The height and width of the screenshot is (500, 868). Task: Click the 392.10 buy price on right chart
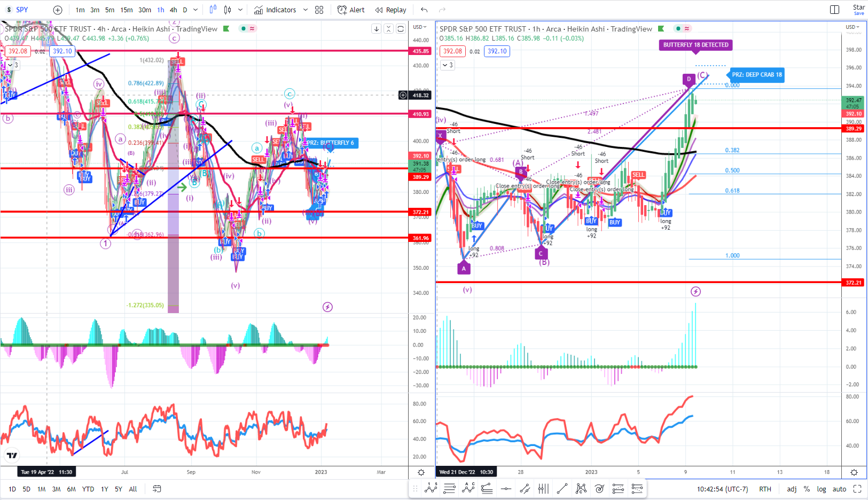point(497,51)
